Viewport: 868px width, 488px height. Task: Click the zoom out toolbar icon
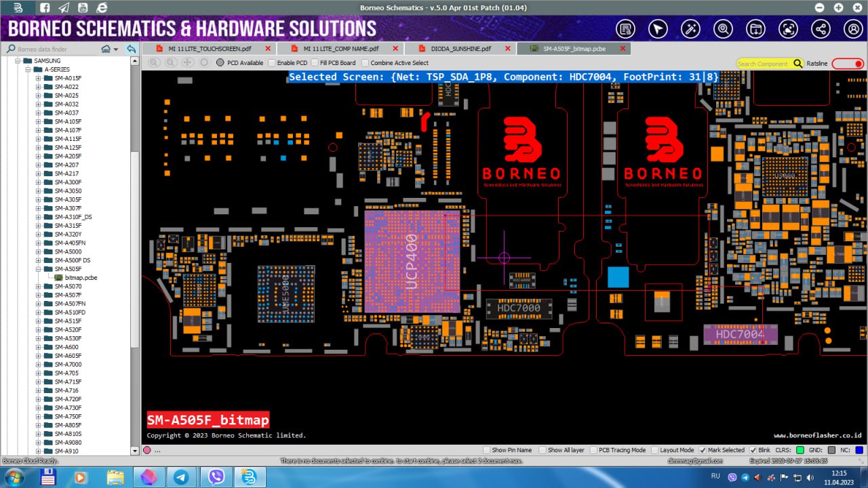(171, 62)
